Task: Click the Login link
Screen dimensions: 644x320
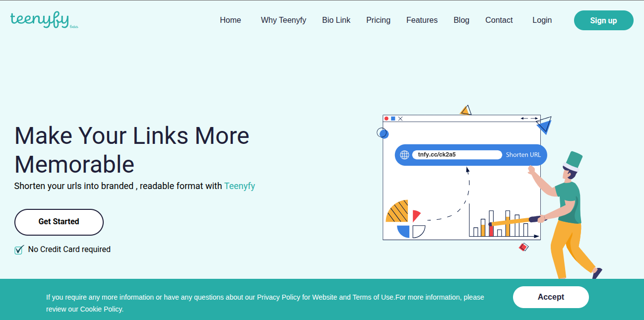Action: pyautogui.click(x=542, y=20)
